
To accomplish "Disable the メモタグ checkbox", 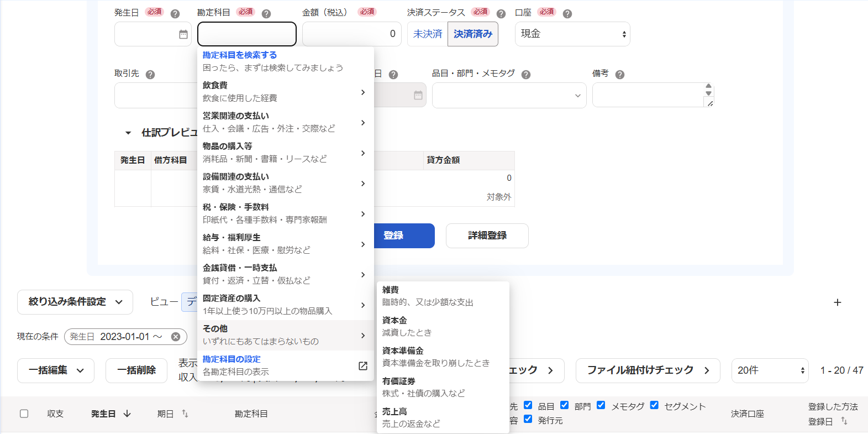I will click(601, 405).
